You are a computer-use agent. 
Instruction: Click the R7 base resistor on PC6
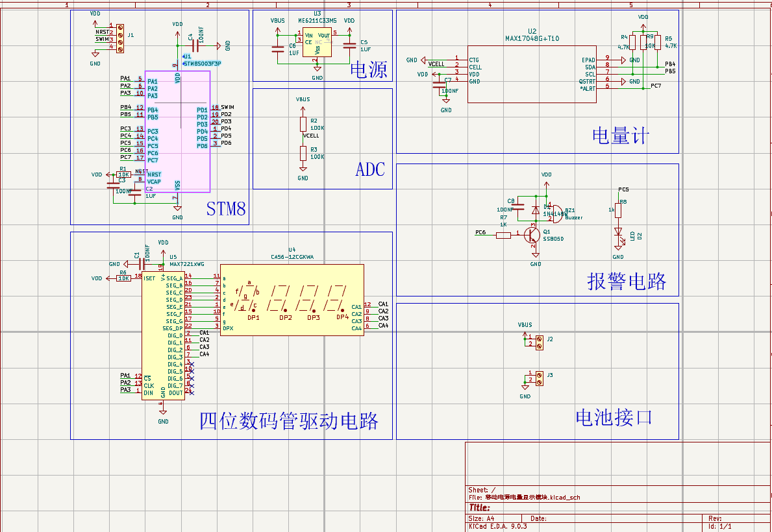[x=504, y=235]
